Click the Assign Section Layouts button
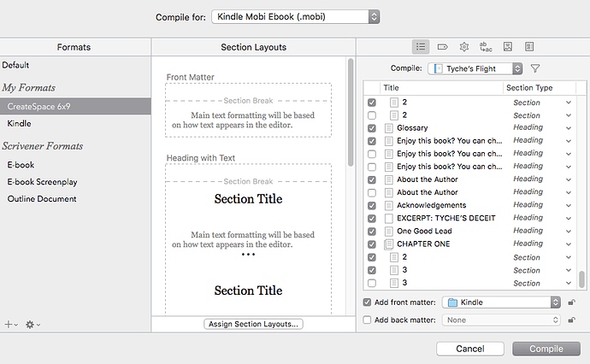Screen dimensions: 590x364 click(253, 324)
